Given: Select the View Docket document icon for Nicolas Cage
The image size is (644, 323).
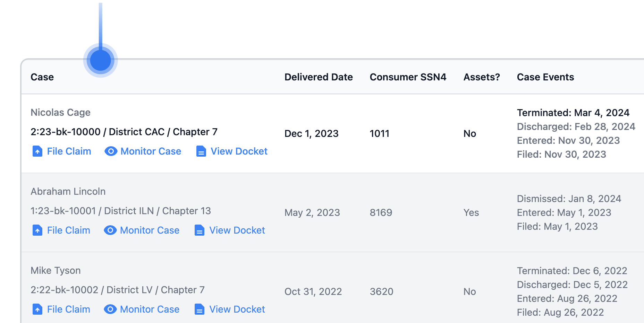Looking at the screenshot, I should tap(201, 151).
